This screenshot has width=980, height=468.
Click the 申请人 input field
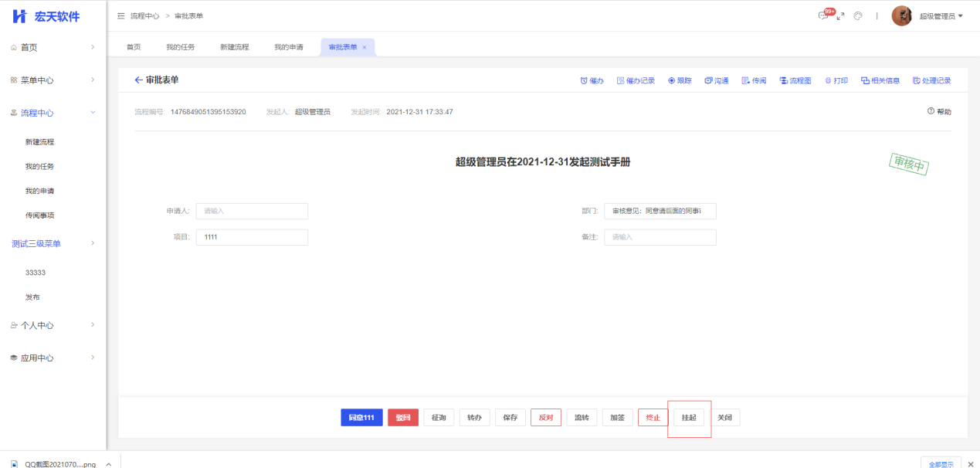point(252,211)
